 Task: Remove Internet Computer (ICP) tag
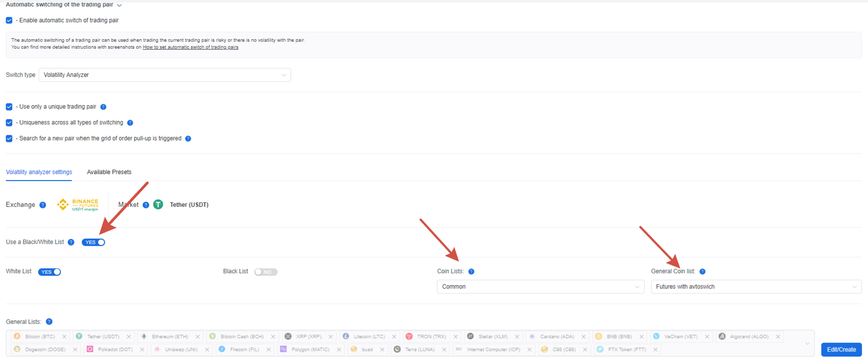click(x=529, y=350)
